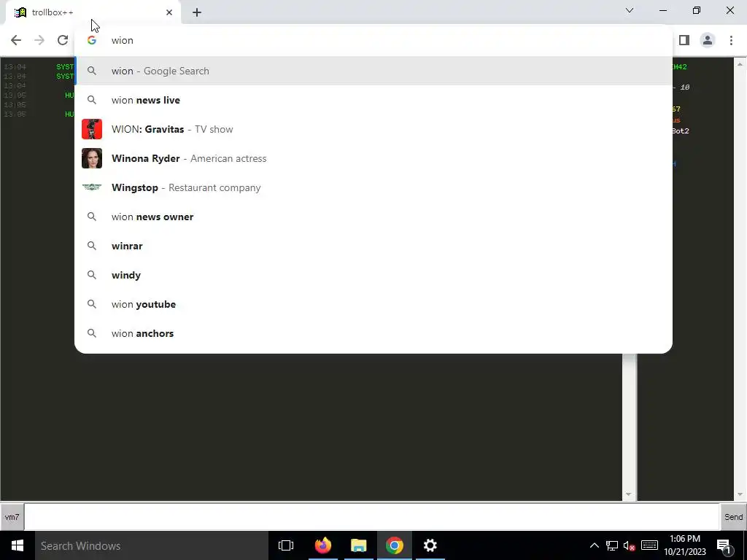Show hidden system tray icons
The height and width of the screenshot is (560, 747).
(594, 545)
